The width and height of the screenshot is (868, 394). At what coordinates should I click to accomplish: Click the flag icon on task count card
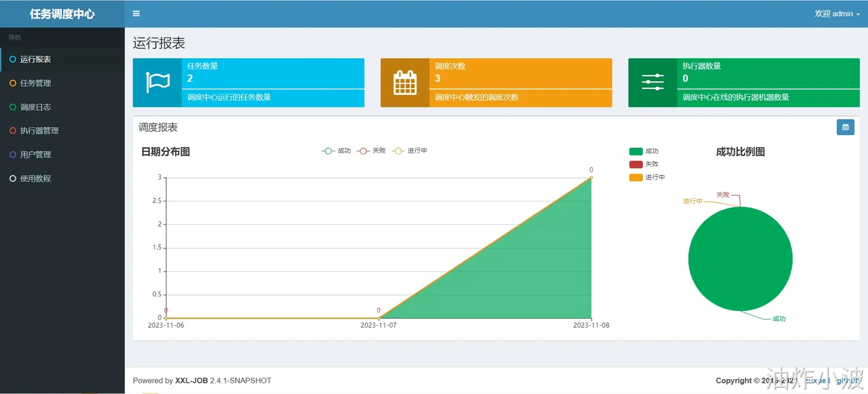157,83
